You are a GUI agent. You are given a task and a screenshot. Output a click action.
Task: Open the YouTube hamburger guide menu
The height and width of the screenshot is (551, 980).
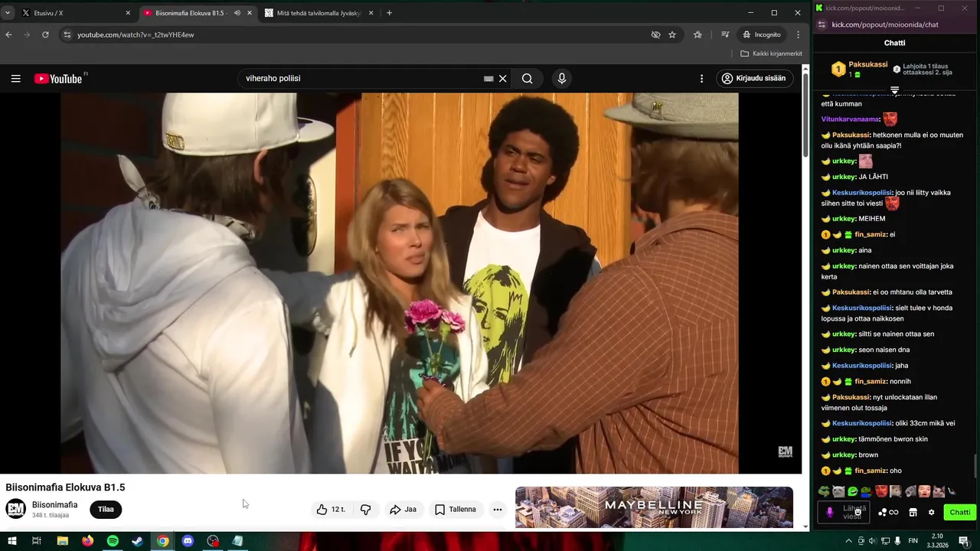pos(15,79)
